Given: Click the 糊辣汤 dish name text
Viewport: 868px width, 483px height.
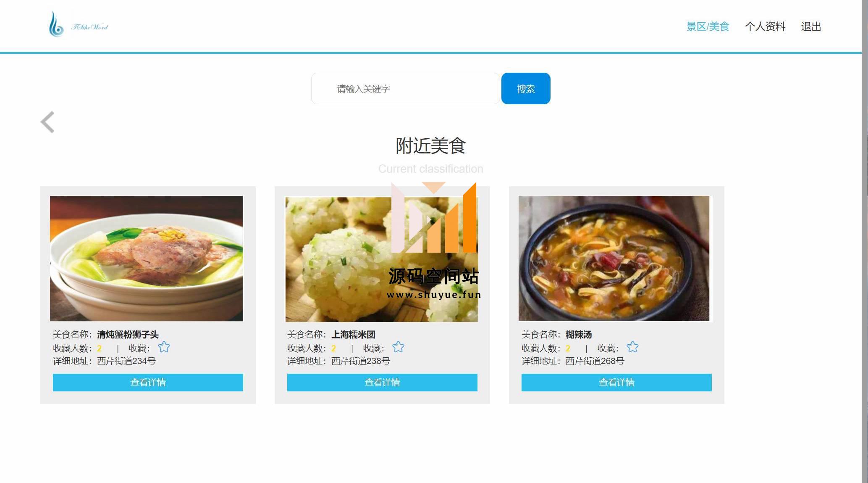Looking at the screenshot, I should (579, 335).
